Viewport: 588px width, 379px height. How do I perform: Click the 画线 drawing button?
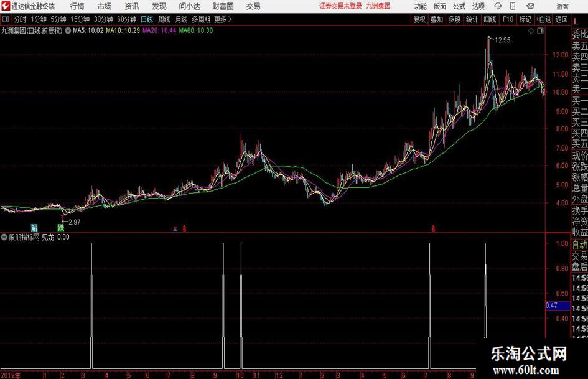click(x=490, y=19)
